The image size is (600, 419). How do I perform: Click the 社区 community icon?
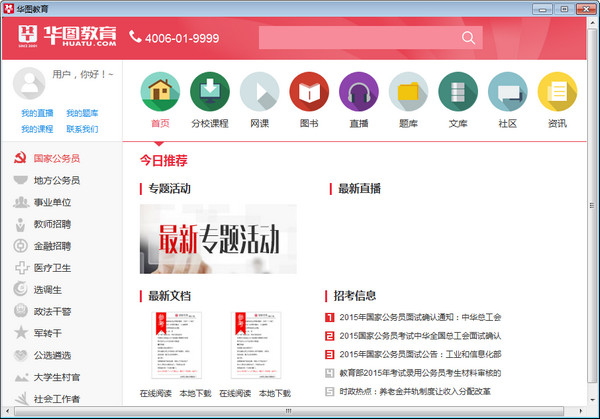tap(508, 93)
